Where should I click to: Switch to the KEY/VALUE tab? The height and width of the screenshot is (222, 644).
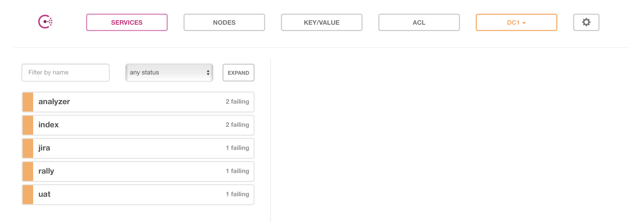321,22
